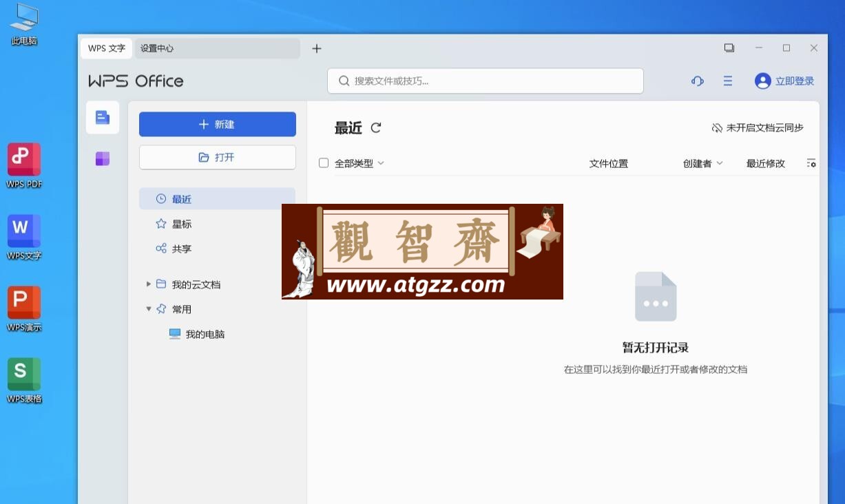This screenshot has height=504, width=845.
Task: Open the customer service headset icon
Action: [x=697, y=81]
